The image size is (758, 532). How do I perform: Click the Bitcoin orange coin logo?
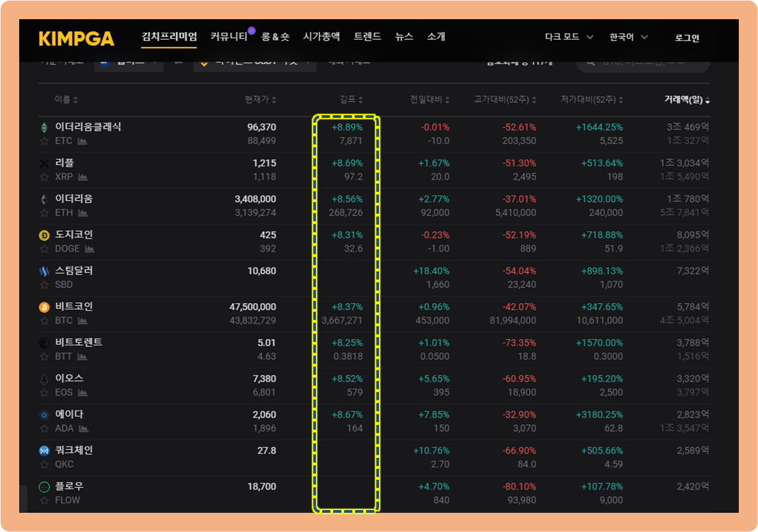click(x=44, y=307)
